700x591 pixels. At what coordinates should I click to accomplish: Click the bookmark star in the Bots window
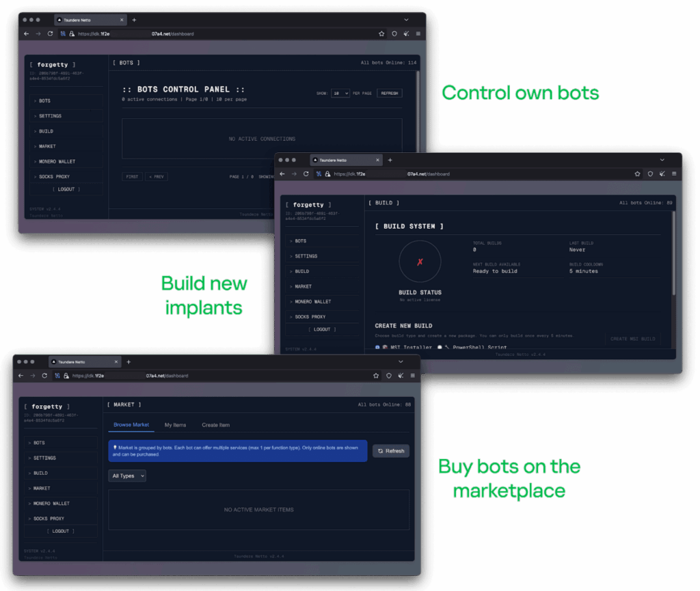click(x=381, y=33)
